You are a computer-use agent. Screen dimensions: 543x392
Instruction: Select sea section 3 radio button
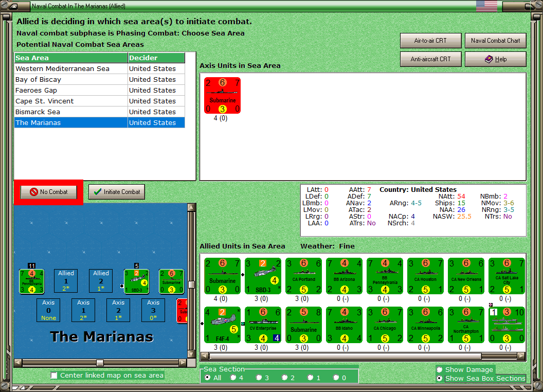point(259,378)
